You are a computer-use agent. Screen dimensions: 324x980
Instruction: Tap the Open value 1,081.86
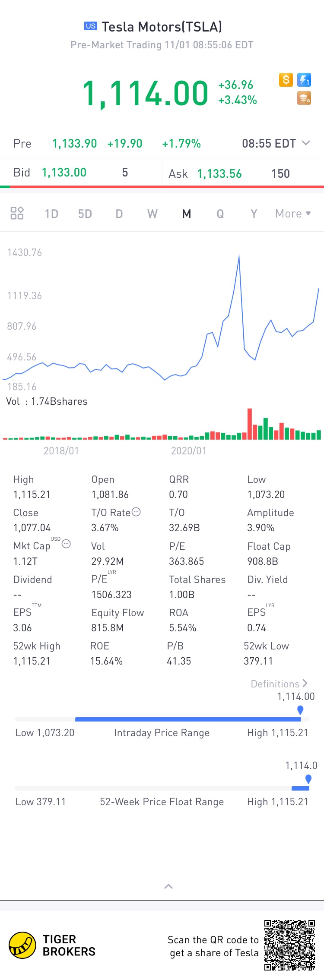110,495
